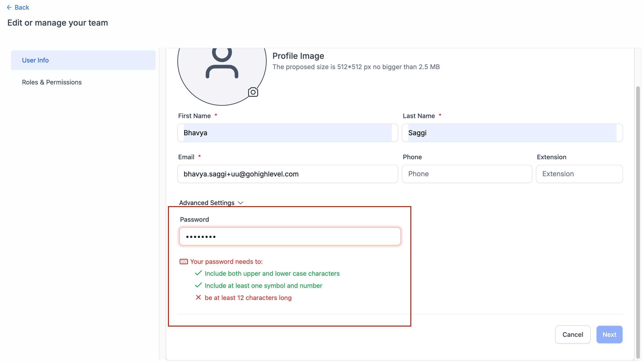This screenshot has width=644, height=362.
Task: Focus the First Name field with Bhavya
Action: click(x=287, y=133)
